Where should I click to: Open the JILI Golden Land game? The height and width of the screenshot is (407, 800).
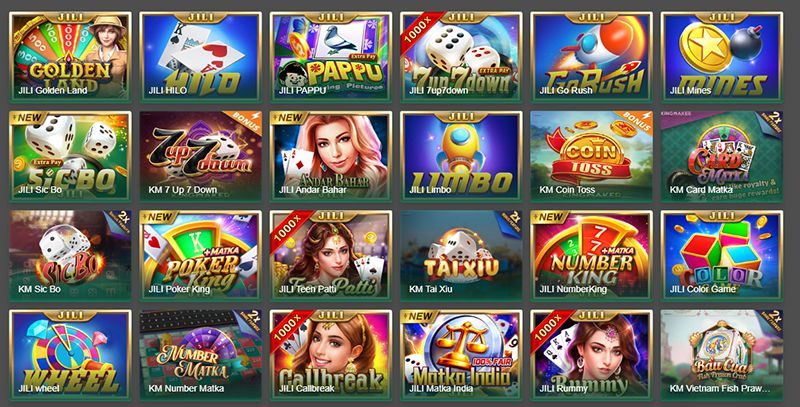pos(70,57)
